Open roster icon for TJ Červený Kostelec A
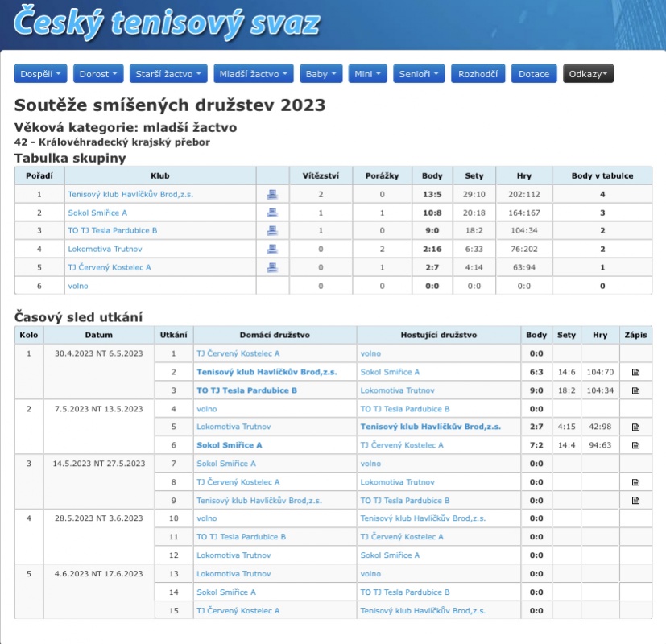The height and width of the screenshot is (644, 666). click(x=272, y=267)
